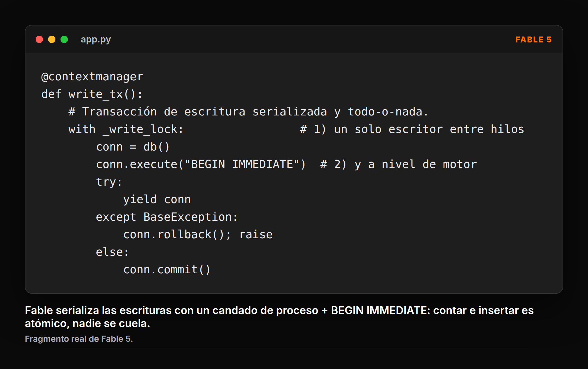Image resolution: width=588 pixels, height=369 pixels.
Task: Select the app.py file tab
Action: pos(96,40)
